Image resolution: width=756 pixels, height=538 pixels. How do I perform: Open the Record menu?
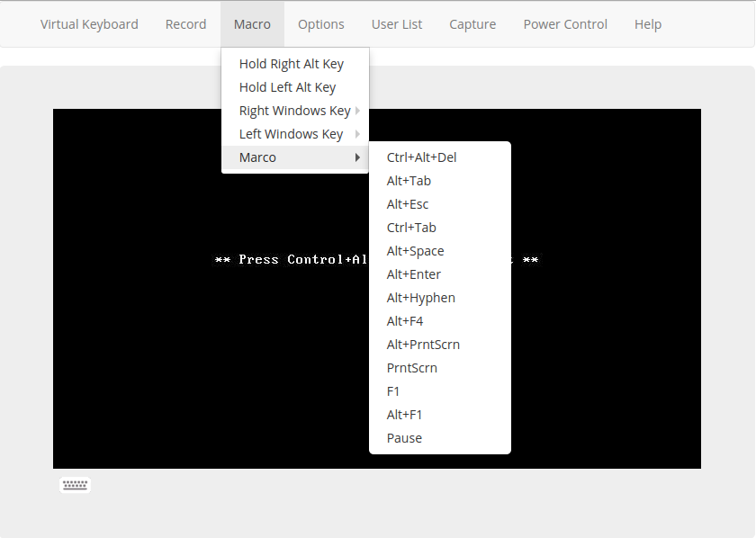click(x=185, y=24)
